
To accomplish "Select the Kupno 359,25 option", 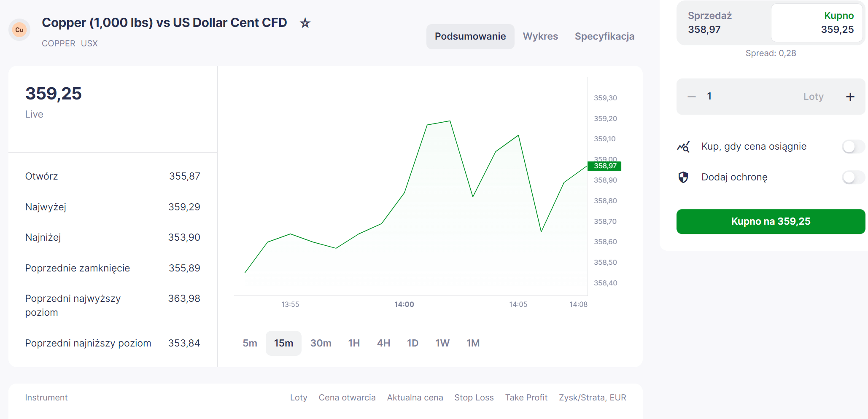I will click(817, 23).
